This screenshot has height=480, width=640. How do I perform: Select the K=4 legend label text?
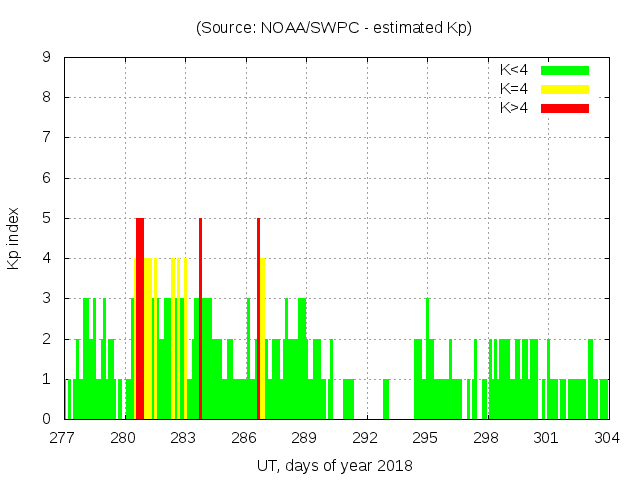pyautogui.click(x=514, y=89)
